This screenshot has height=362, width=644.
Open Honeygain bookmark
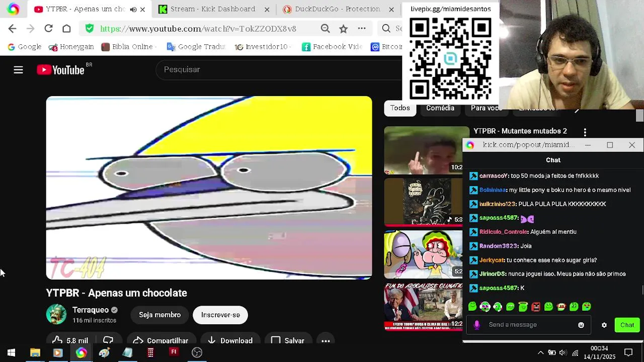71,47
